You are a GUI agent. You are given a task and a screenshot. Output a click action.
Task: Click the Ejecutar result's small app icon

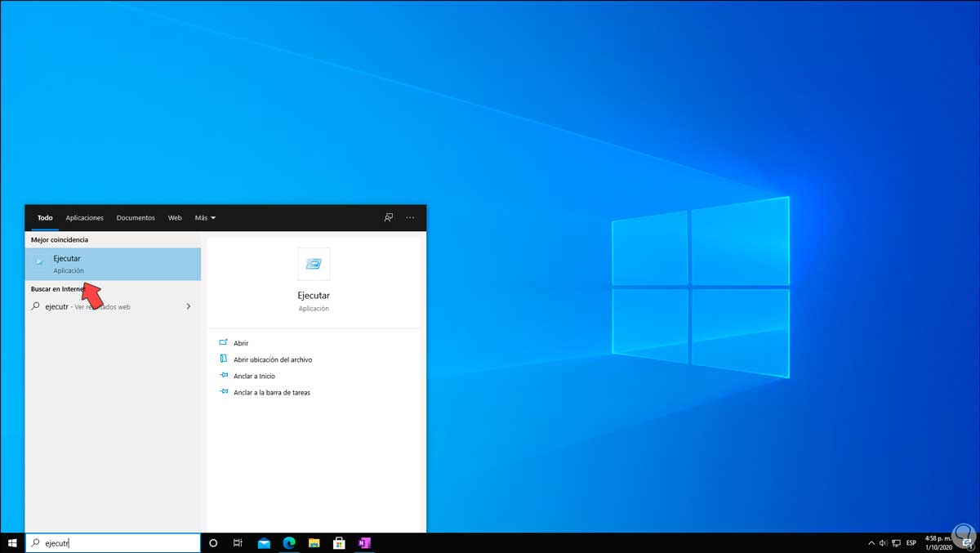tap(39, 263)
